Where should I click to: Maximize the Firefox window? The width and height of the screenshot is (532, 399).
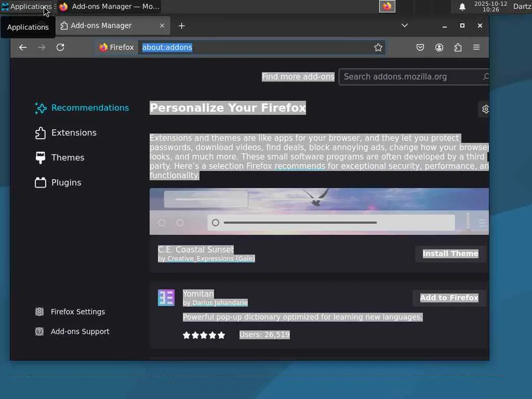click(x=462, y=26)
